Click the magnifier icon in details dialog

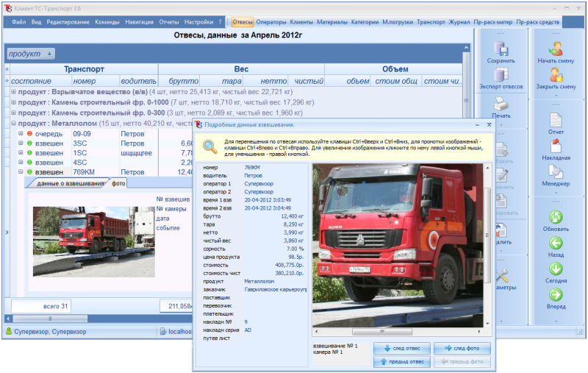coord(210,146)
